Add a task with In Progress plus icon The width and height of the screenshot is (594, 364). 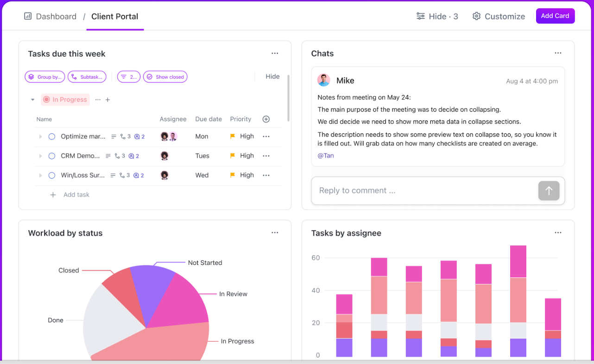(x=107, y=100)
